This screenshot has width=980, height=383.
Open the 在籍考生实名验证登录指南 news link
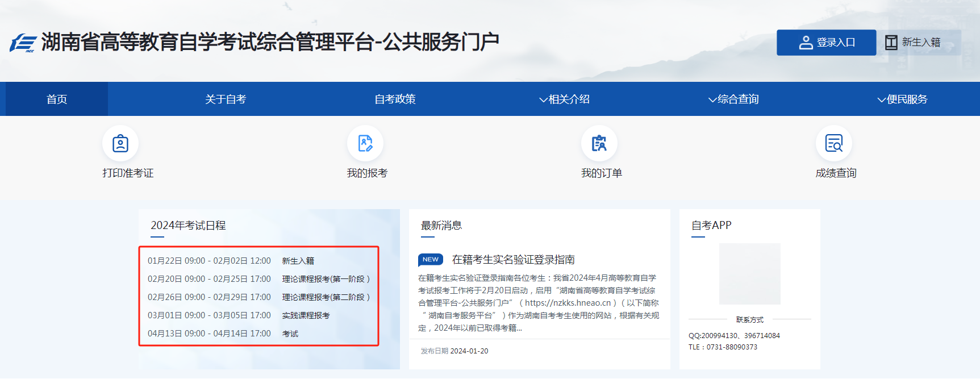click(513, 260)
